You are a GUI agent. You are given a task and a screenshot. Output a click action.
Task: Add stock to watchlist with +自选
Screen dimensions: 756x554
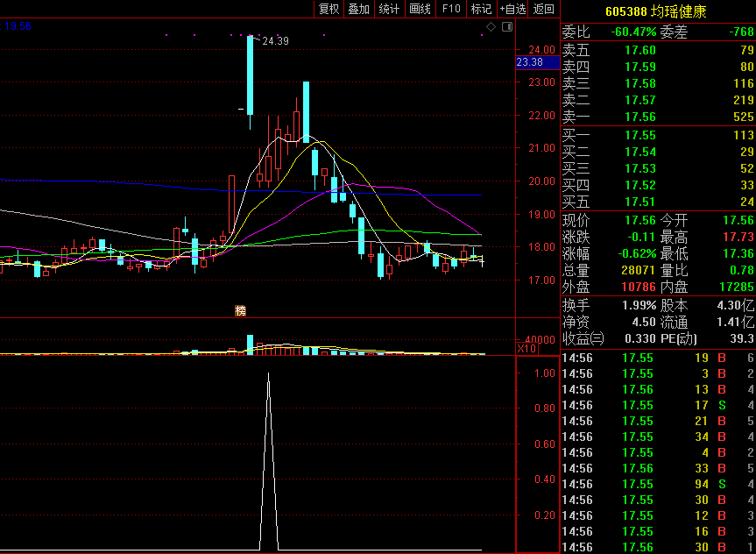512,9
